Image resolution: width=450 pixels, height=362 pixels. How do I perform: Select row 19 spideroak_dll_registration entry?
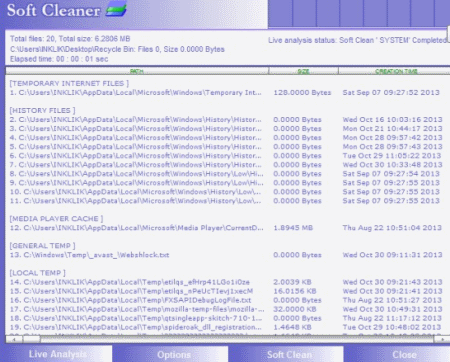135,327
